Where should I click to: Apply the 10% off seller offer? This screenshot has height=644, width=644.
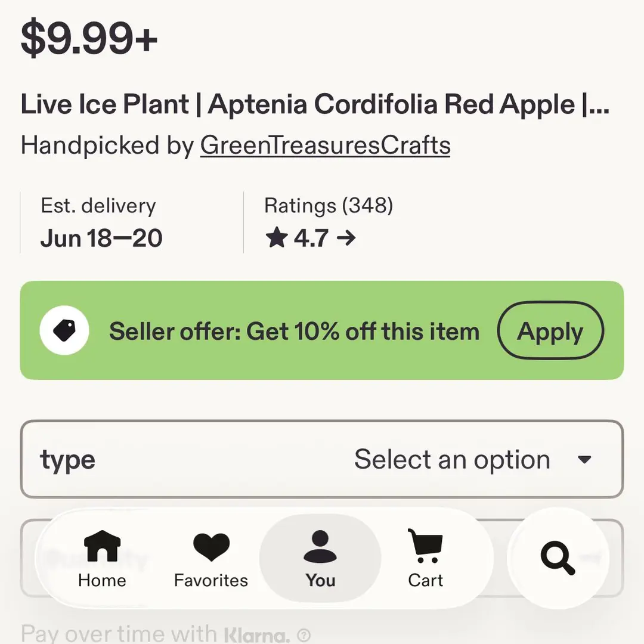550,330
